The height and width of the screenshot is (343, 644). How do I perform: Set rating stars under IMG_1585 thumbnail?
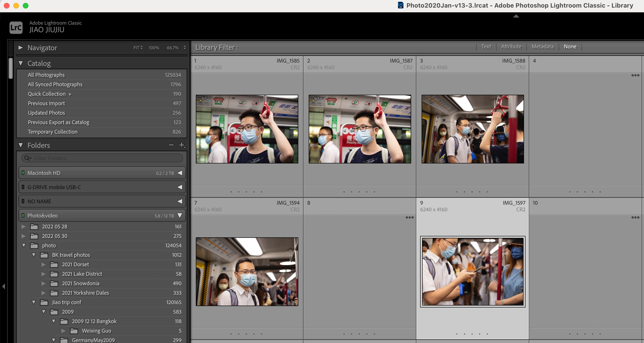pyautogui.click(x=246, y=192)
